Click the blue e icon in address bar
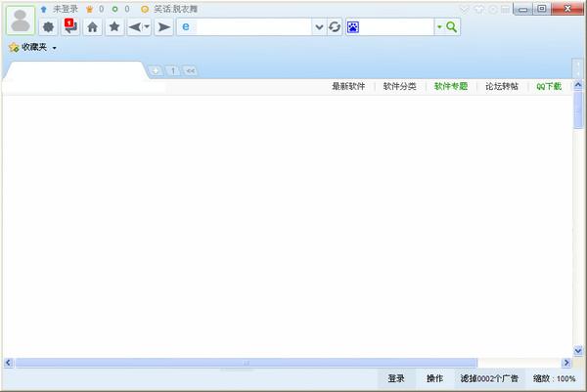 (186, 27)
